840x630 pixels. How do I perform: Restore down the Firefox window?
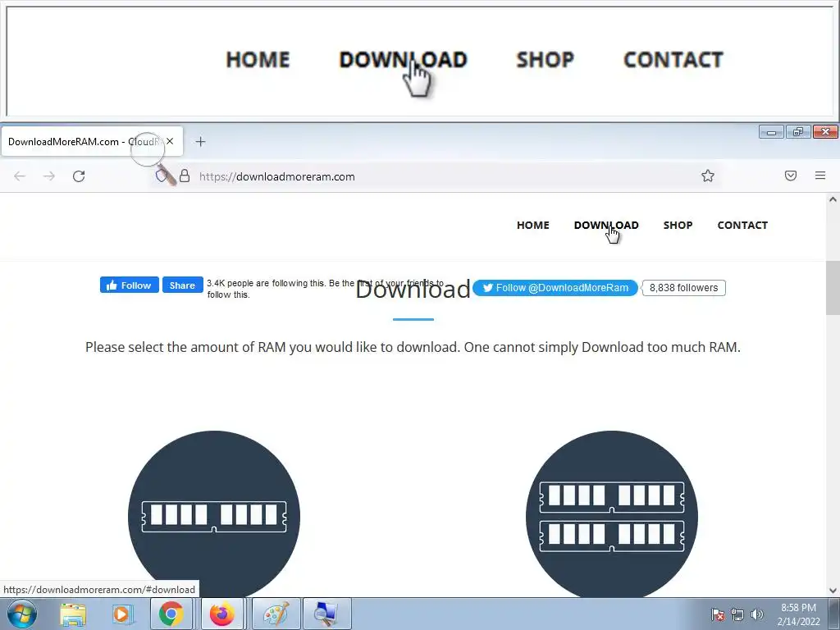tap(798, 132)
